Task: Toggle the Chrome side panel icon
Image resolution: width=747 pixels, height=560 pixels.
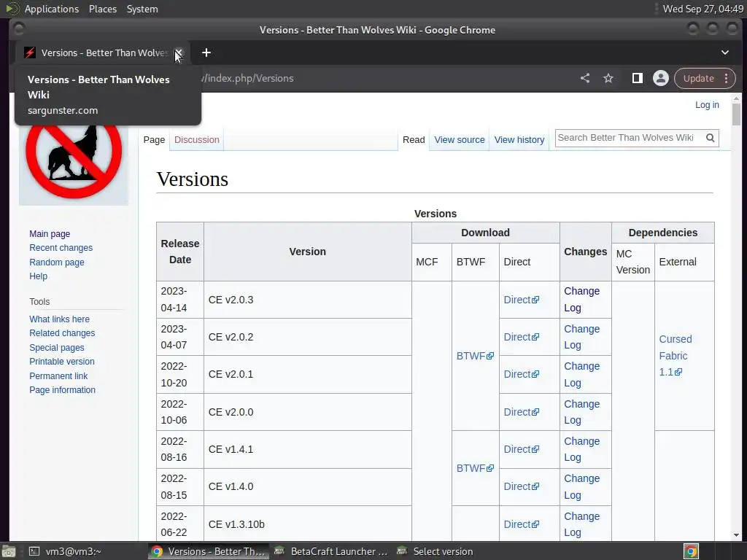Action: tap(637, 78)
